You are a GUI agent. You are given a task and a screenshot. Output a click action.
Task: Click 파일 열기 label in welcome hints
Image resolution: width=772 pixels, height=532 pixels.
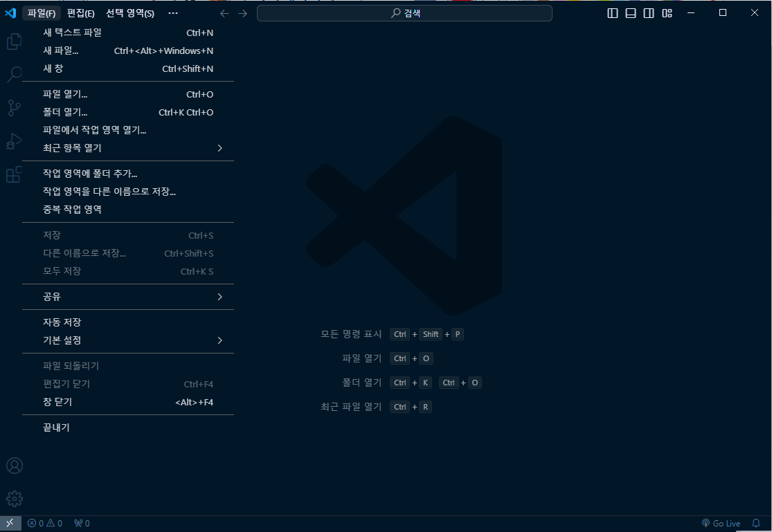tap(362, 358)
